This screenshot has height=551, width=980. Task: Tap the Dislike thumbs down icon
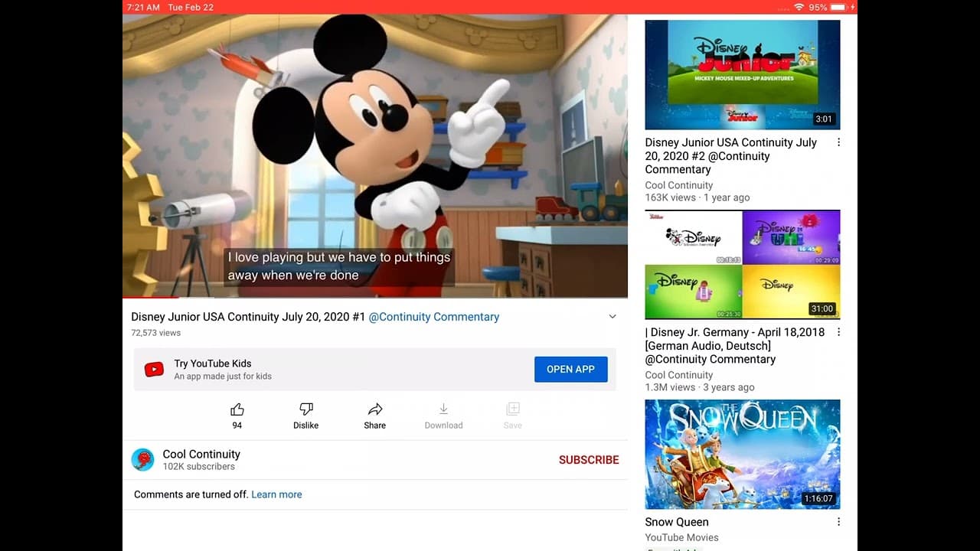click(306, 409)
